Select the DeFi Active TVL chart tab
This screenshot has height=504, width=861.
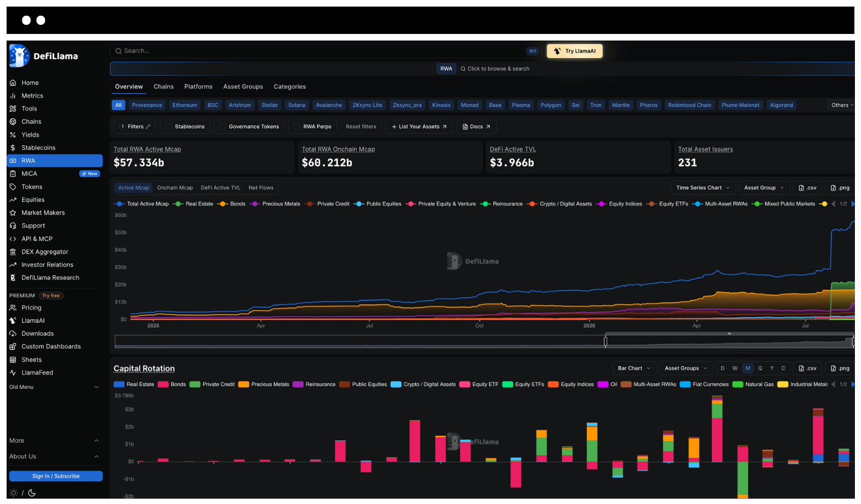point(221,188)
